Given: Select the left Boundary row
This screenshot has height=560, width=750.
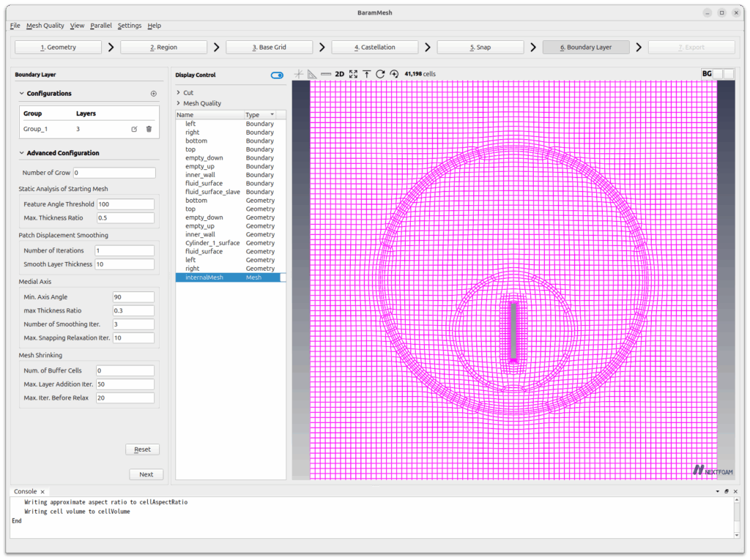Looking at the screenshot, I should tap(231, 124).
